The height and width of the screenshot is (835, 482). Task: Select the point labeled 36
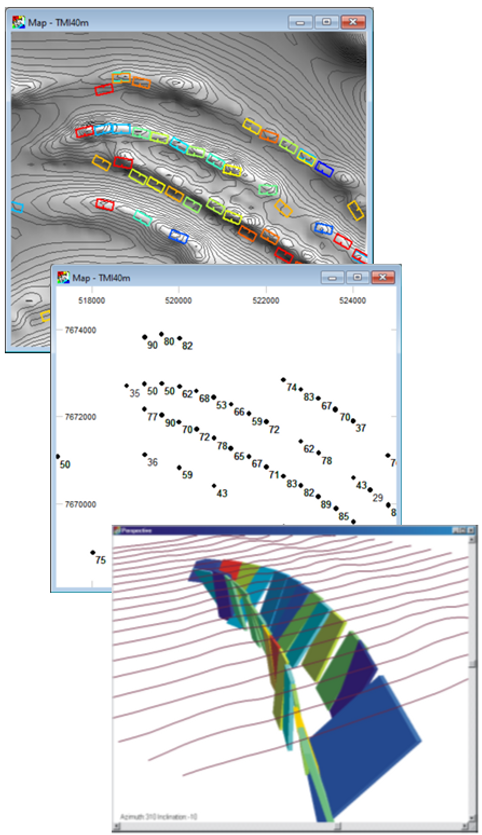point(144,455)
